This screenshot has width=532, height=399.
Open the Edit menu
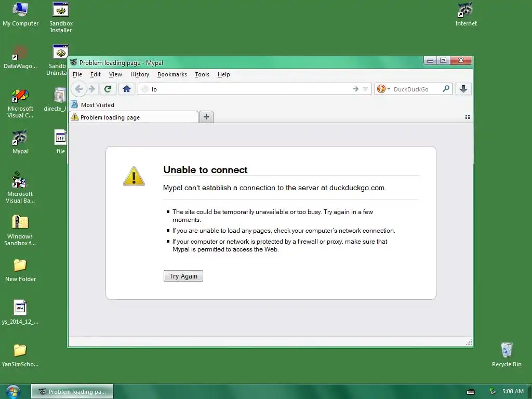pyautogui.click(x=96, y=74)
